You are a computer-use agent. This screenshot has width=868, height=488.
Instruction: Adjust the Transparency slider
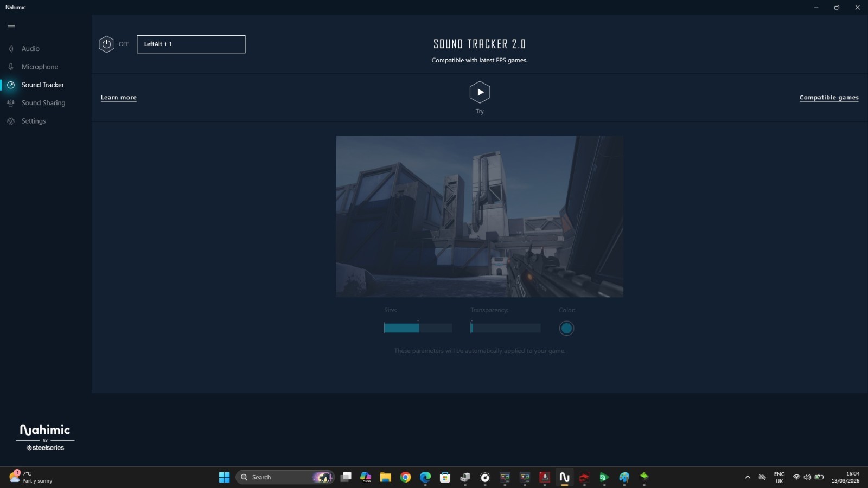506,328
